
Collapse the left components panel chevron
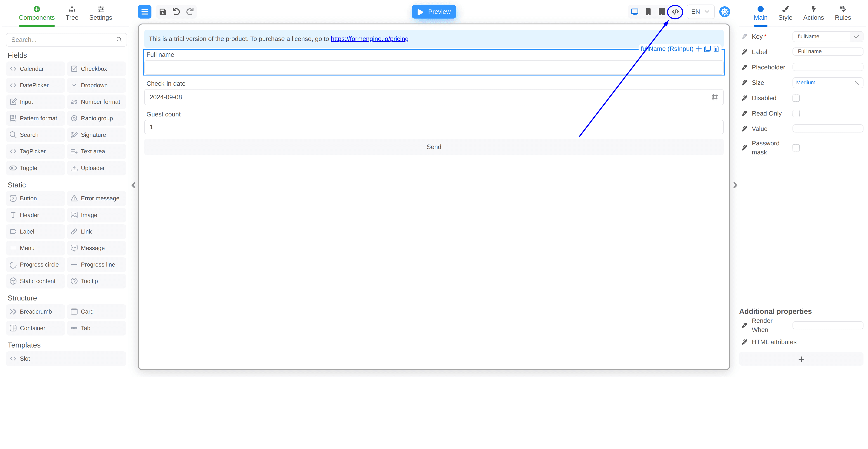coord(133,185)
